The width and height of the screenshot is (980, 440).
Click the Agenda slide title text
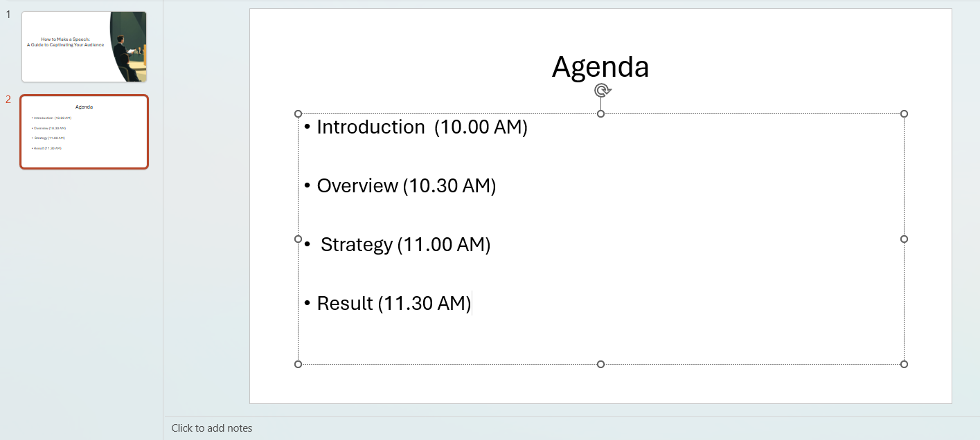600,67
